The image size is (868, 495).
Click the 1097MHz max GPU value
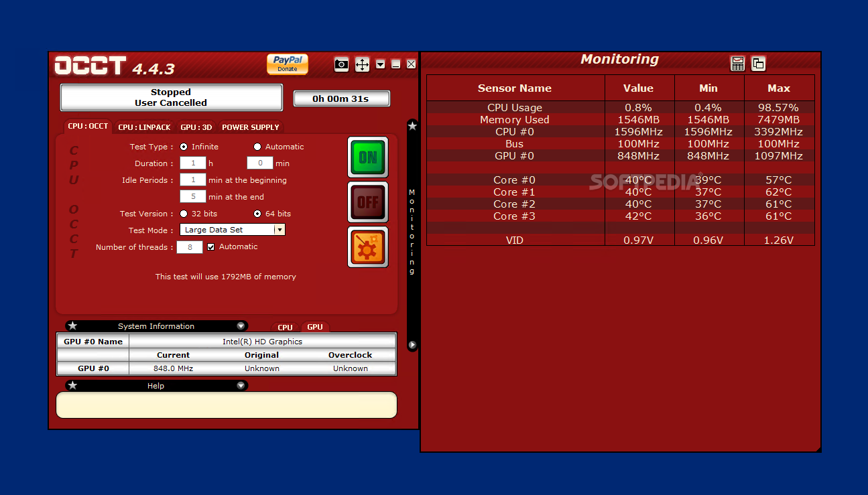pos(778,156)
